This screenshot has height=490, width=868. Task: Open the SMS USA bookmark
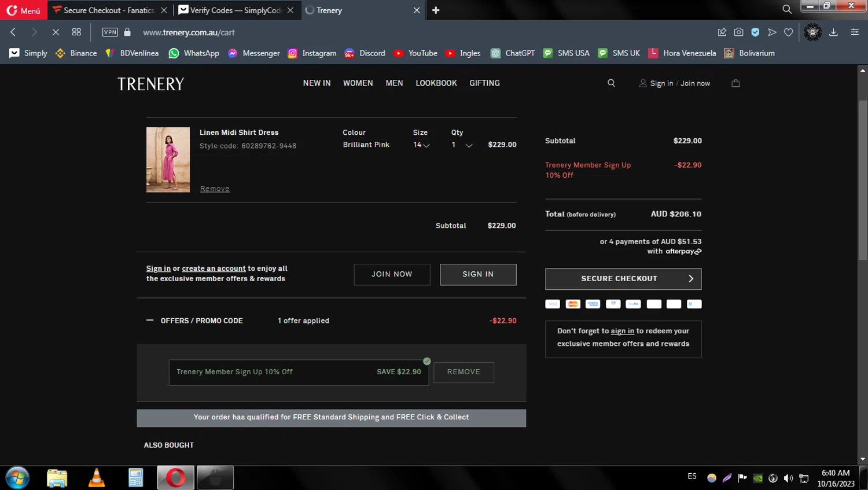tap(566, 53)
